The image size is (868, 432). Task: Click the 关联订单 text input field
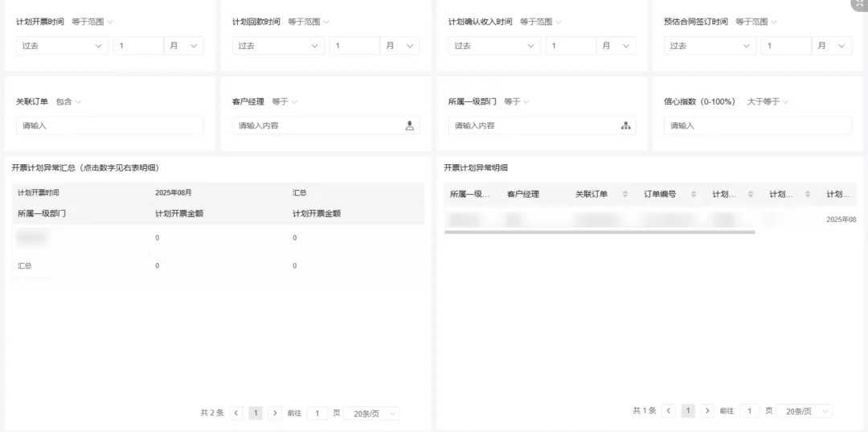110,125
